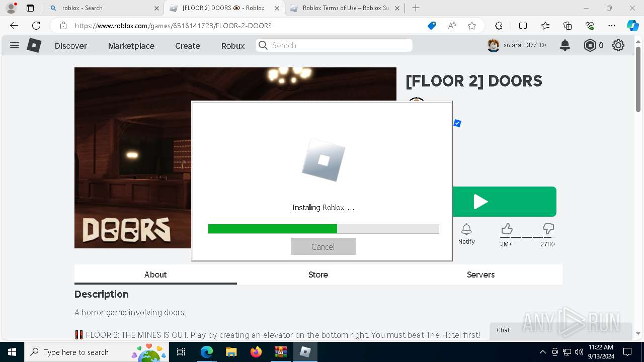The image size is (644, 362).
Task: Click the browser back arrow
Action: tap(14, 26)
